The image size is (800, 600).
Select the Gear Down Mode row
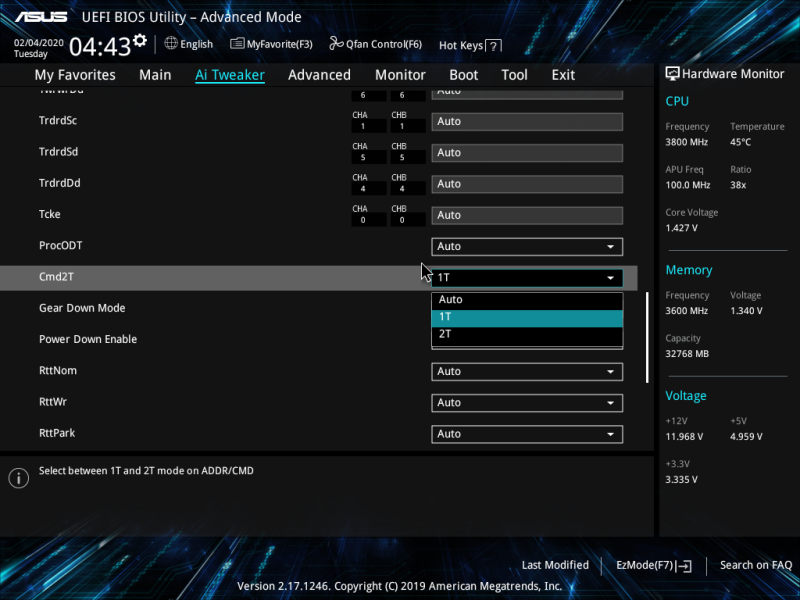tap(82, 308)
